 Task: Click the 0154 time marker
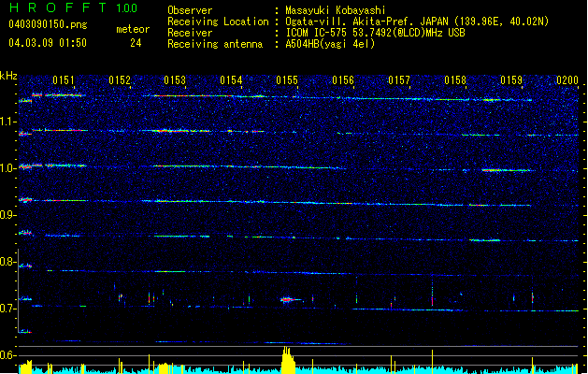(x=231, y=80)
